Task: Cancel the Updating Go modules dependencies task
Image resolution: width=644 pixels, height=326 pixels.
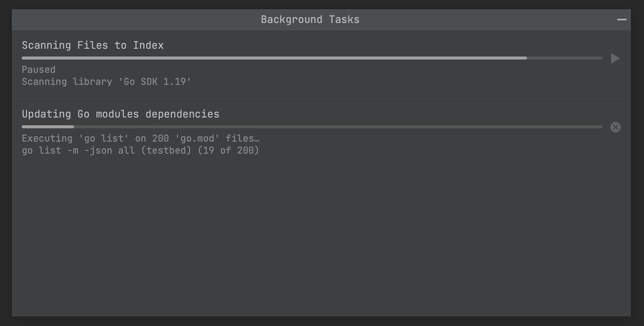Action: pyautogui.click(x=615, y=127)
